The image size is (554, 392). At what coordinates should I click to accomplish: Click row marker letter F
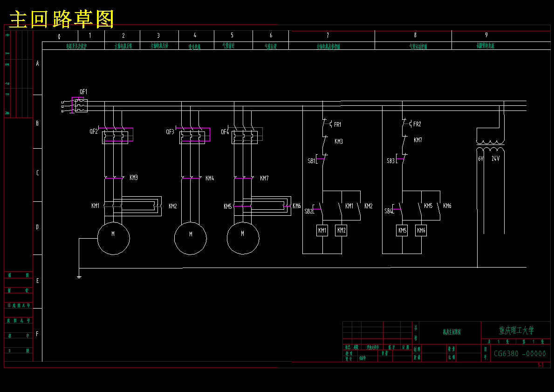pyautogui.click(x=37, y=334)
